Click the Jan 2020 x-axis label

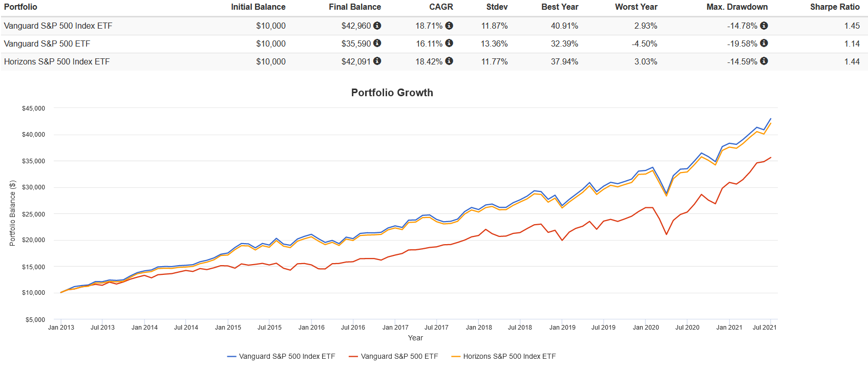(x=646, y=328)
